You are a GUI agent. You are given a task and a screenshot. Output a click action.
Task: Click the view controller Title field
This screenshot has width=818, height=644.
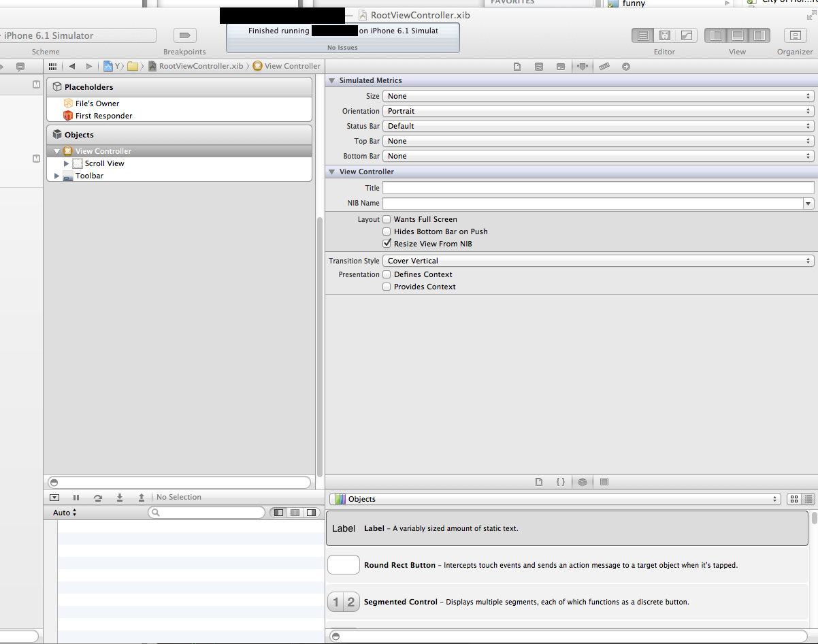pos(598,188)
